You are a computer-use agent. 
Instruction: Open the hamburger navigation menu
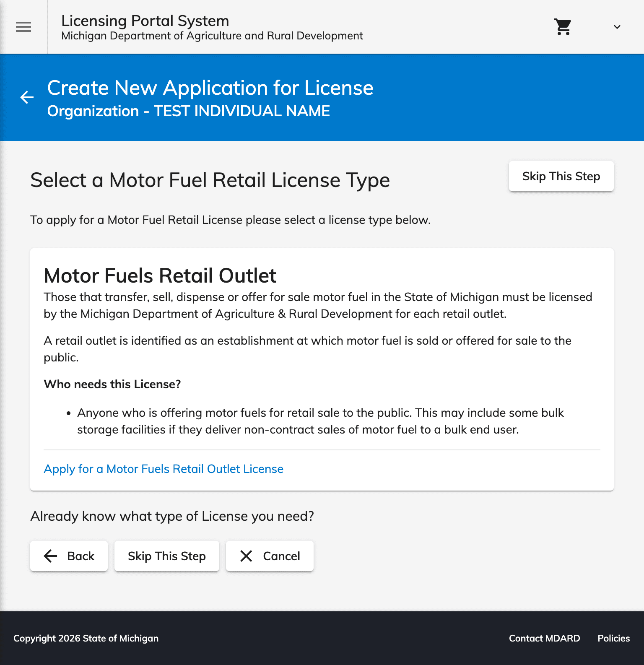point(23,27)
